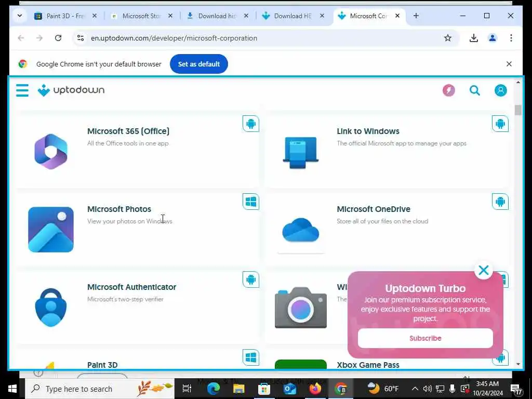Expand the tab search dropdown
This screenshot has width=532, height=399.
pos(20,16)
